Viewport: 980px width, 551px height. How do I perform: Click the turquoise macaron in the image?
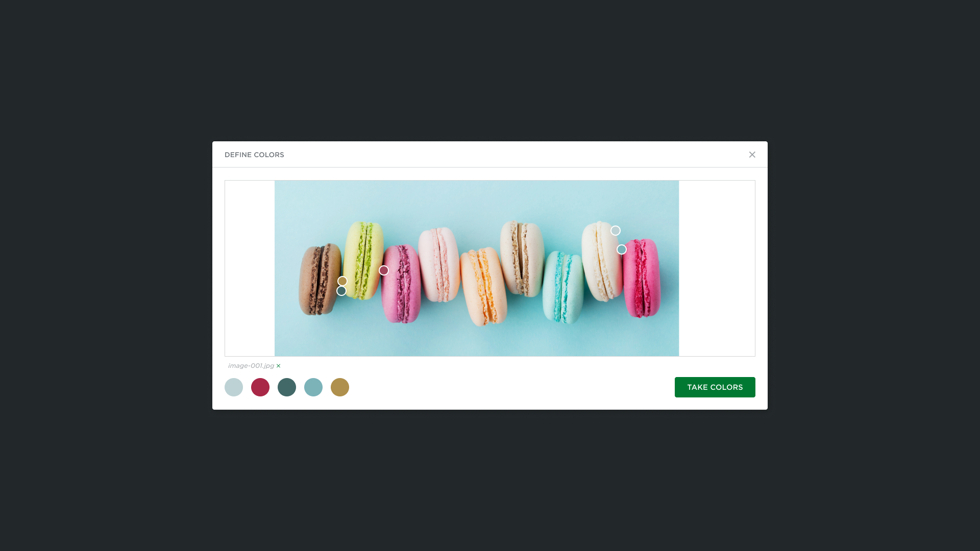coord(563,287)
